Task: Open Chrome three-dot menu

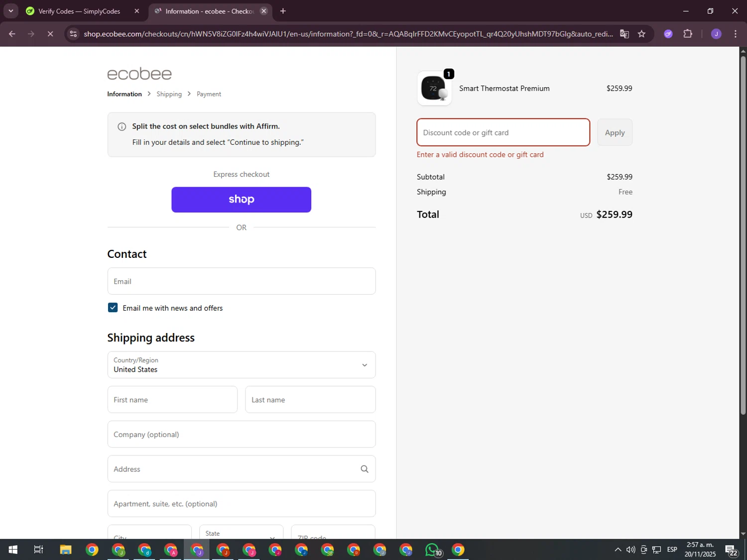Action: tap(736, 34)
